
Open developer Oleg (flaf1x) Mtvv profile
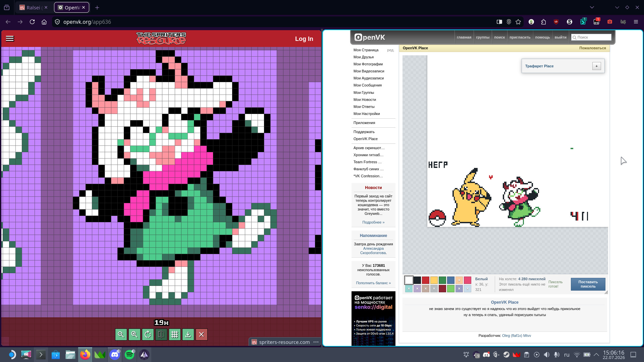(517, 336)
